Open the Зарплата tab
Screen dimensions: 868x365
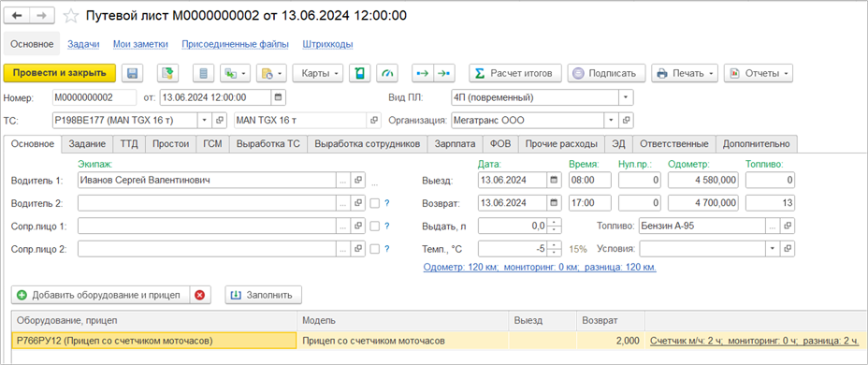[455, 144]
